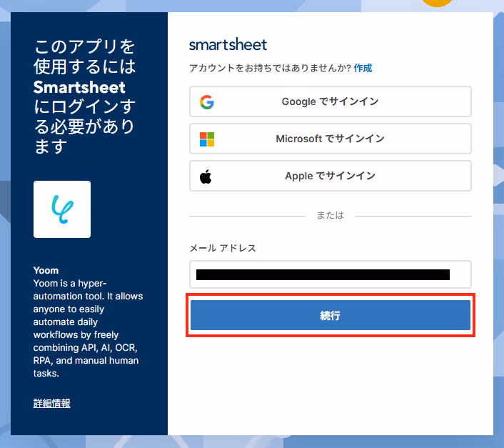Click the blue 続行 continue button
504x448 pixels.
pyautogui.click(x=331, y=315)
